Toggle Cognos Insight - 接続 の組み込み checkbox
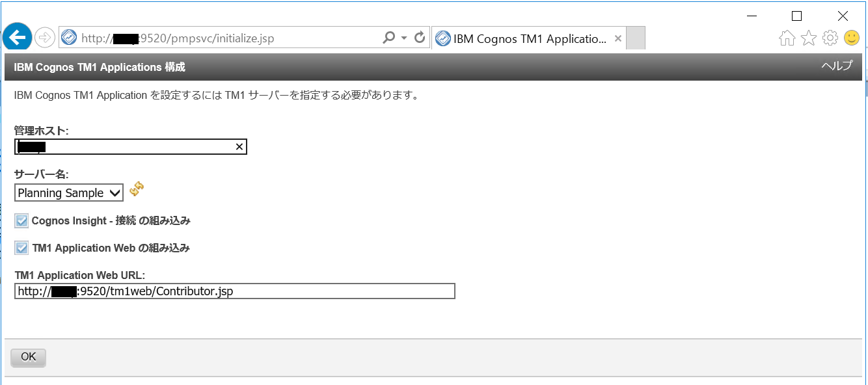868x385 pixels. pyautogui.click(x=22, y=221)
